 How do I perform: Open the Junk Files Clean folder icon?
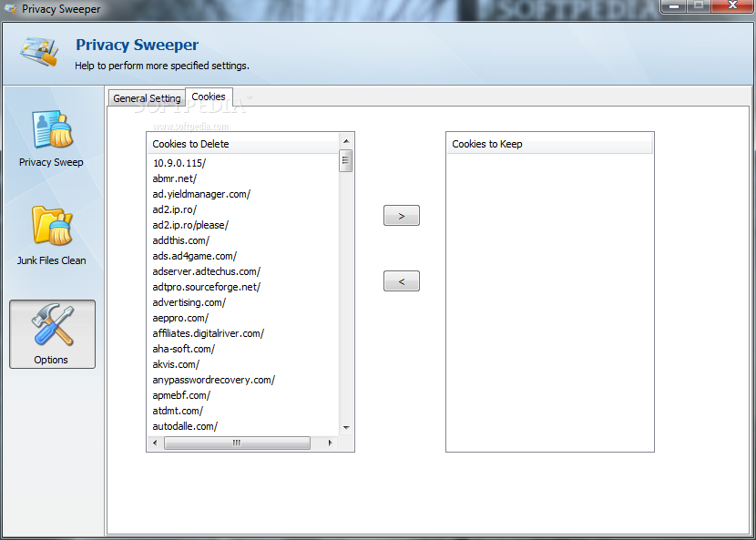pos(53,226)
